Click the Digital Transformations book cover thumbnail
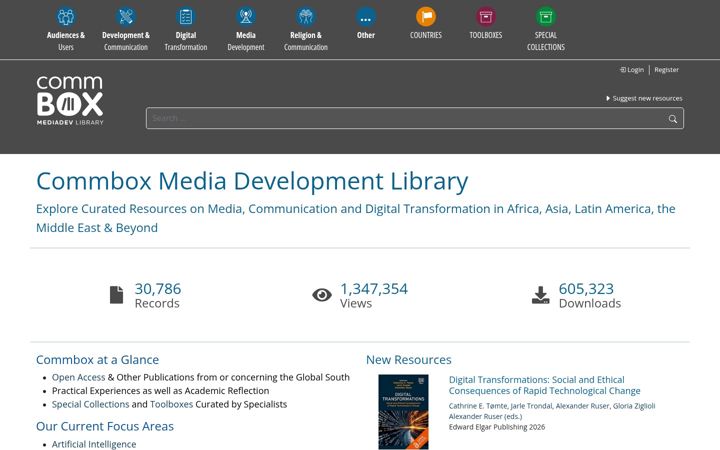The image size is (720, 450). coord(403,412)
